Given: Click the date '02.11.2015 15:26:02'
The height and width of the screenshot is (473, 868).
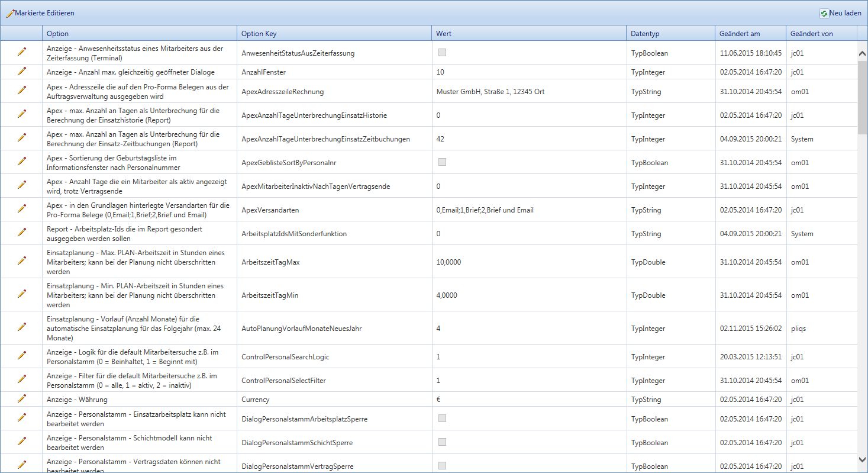Looking at the screenshot, I should 751,329.
